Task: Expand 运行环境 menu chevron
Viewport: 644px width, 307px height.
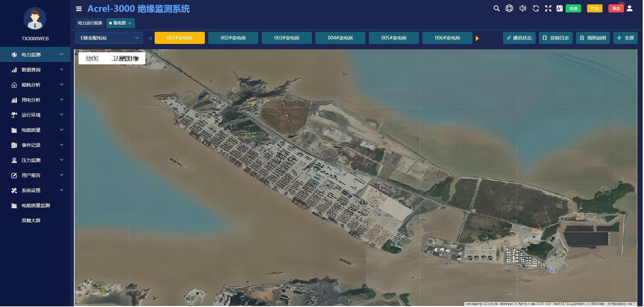Action: coord(62,115)
